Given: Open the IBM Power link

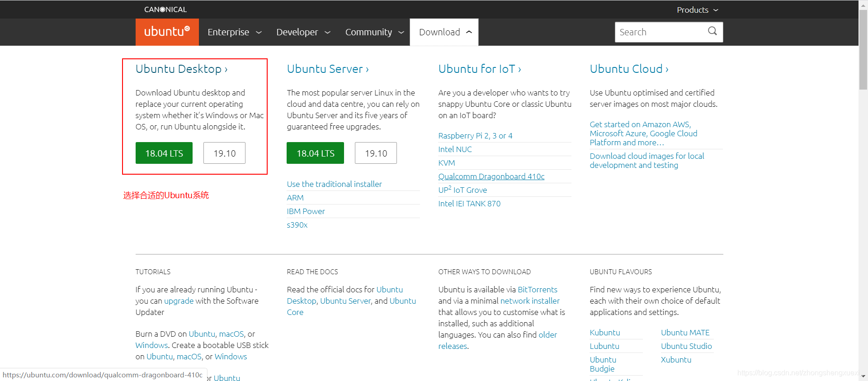Looking at the screenshot, I should [306, 211].
